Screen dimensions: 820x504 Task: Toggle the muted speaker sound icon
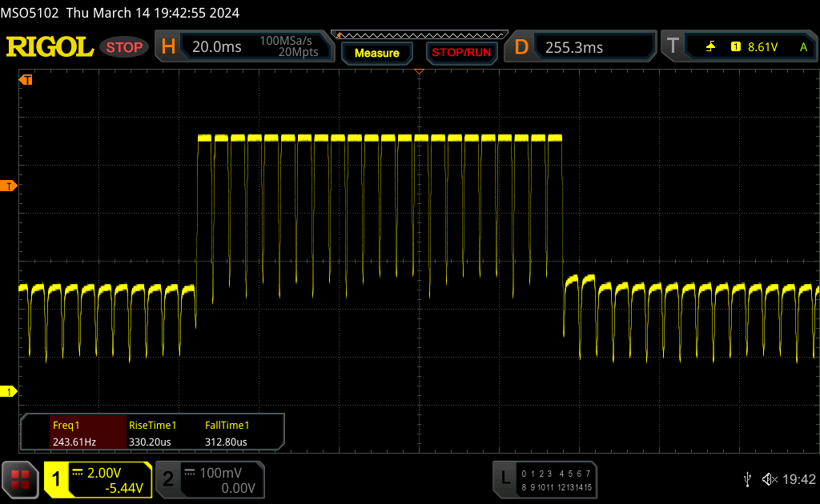(770, 479)
